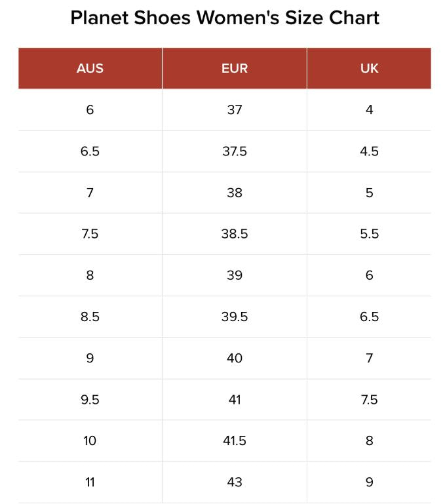Select EUR size 37 cell
This screenshot has width=445, height=504.
click(234, 109)
